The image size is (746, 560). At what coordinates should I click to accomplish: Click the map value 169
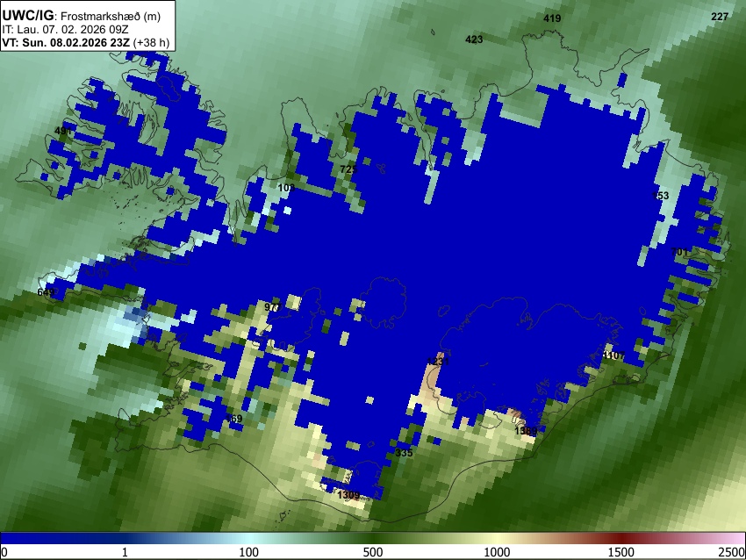pyautogui.click(x=234, y=419)
